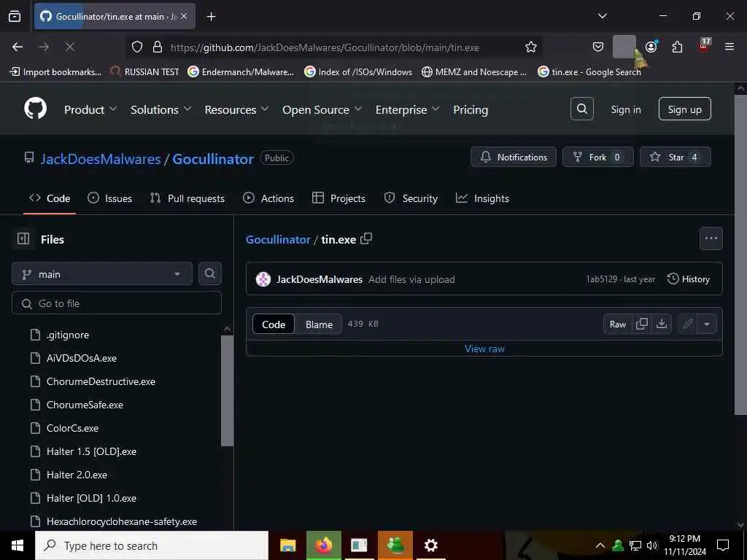Open the commit History link
747x560 pixels.
pyautogui.click(x=689, y=279)
